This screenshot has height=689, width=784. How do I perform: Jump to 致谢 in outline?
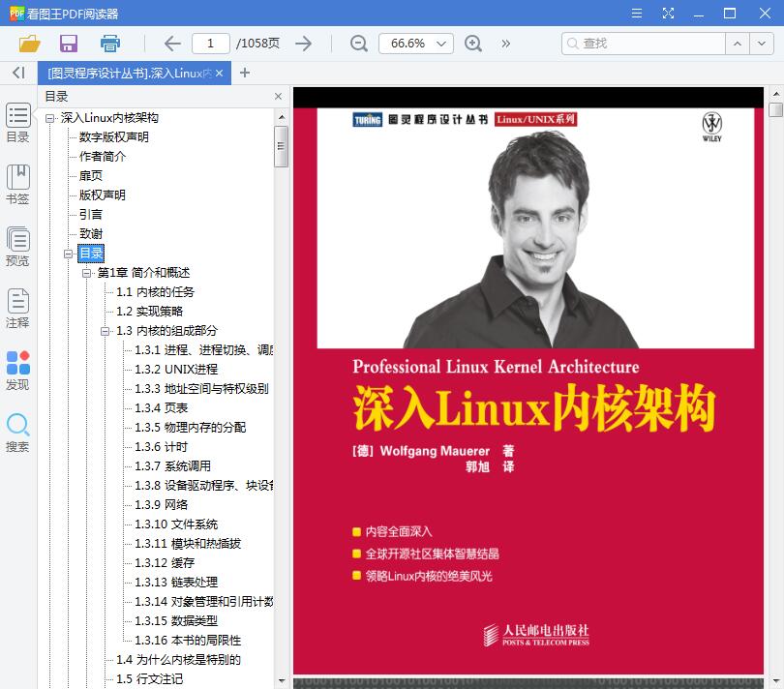click(91, 234)
